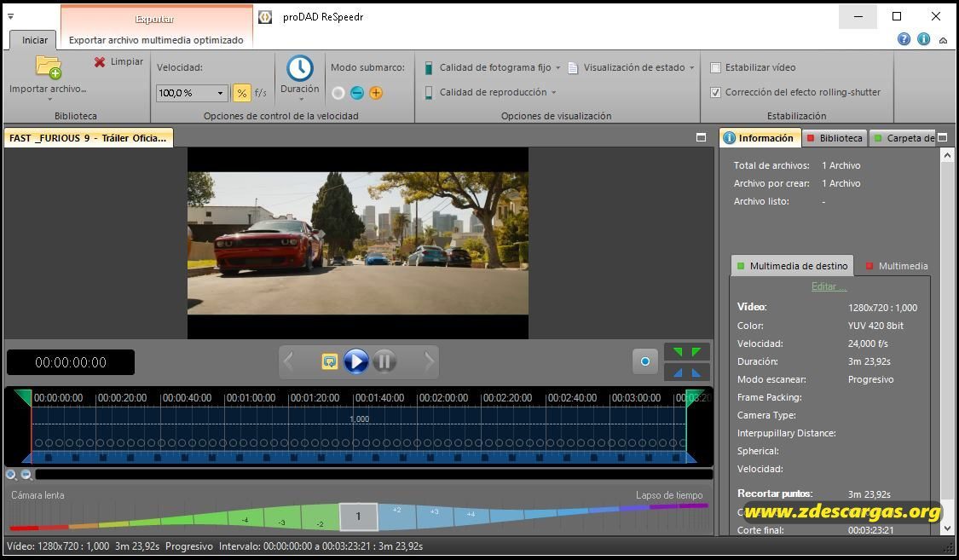Select speed factor 1 on the speed scale
Screen dimensions: 959x560
(358, 517)
